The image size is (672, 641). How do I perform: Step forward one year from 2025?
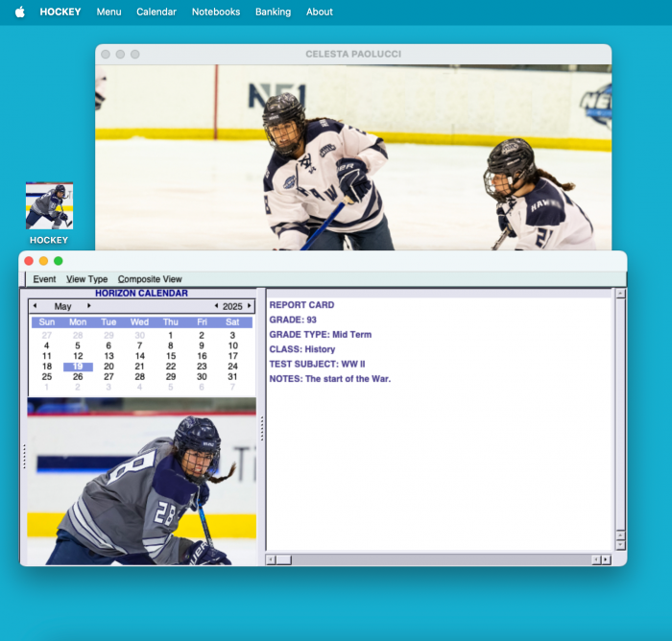click(250, 306)
